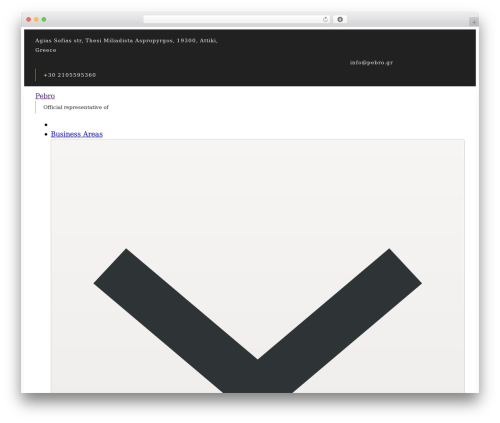500x423 pixels.
Task: Expand the large chevron dropdown arrow
Action: 257,320
